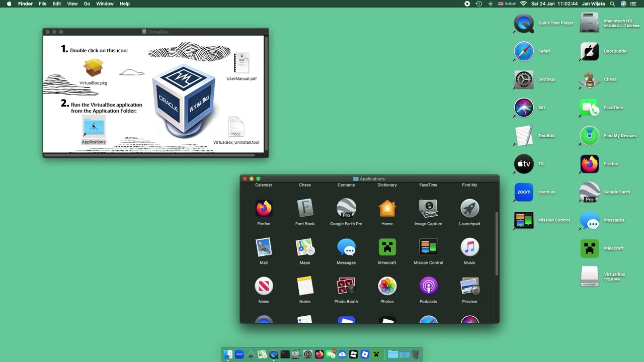Select Launchpad in Applications window
Viewport: 644px width, 362px height.
click(x=469, y=208)
